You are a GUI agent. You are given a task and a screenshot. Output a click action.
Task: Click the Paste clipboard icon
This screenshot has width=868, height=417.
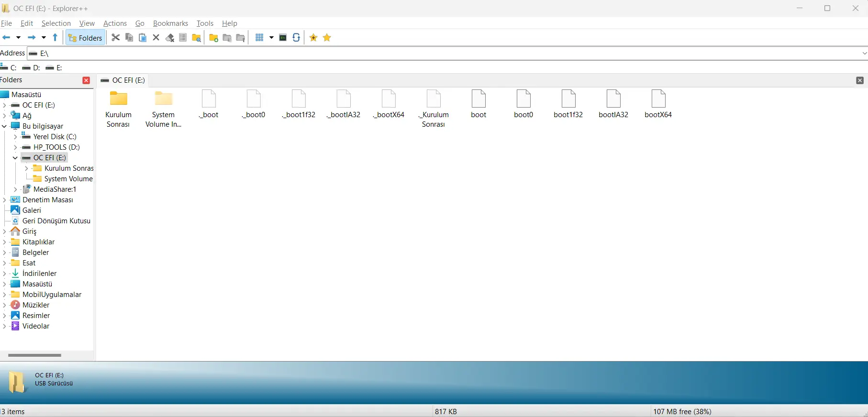coord(143,38)
